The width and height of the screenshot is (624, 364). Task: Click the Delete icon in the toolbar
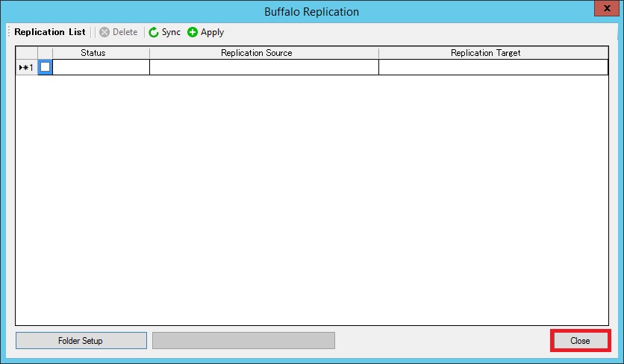point(104,32)
